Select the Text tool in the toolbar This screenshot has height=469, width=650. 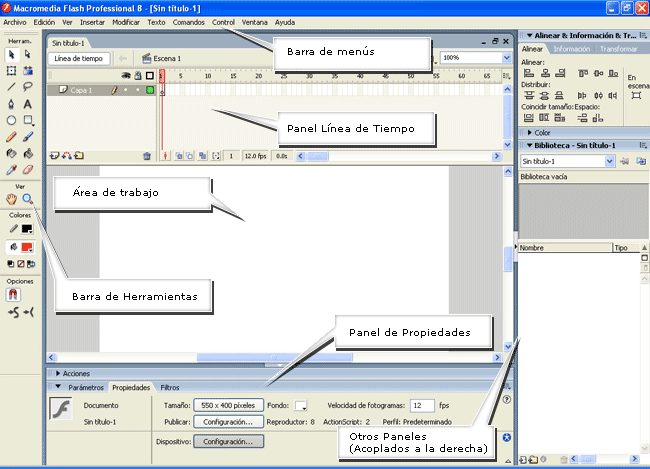[x=27, y=104]
